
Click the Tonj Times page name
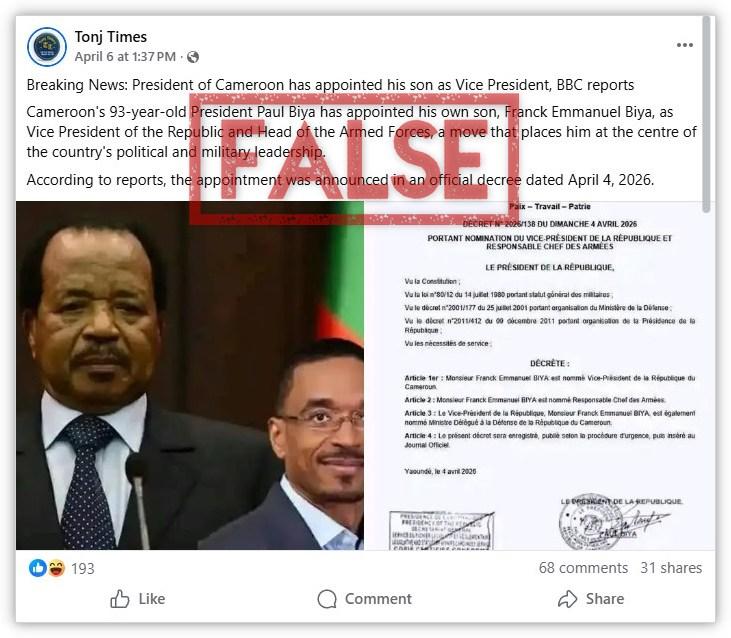[x=110, y=37]
